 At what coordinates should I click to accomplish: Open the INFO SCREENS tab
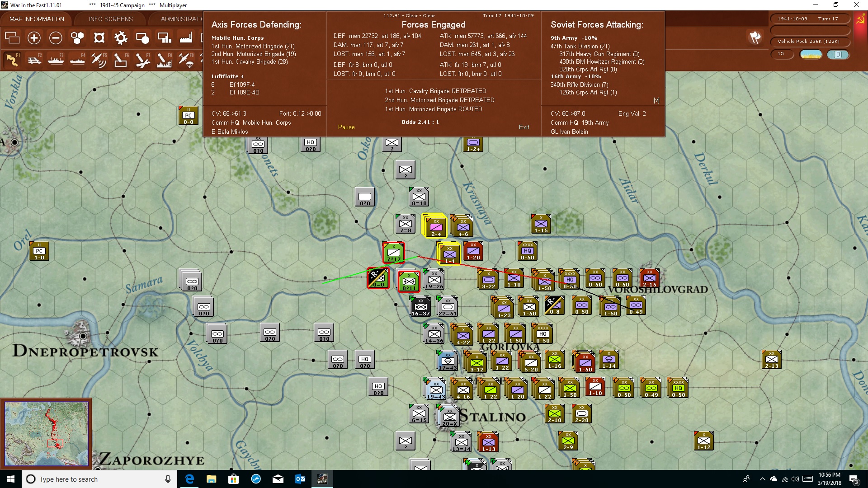pos(111,19)
